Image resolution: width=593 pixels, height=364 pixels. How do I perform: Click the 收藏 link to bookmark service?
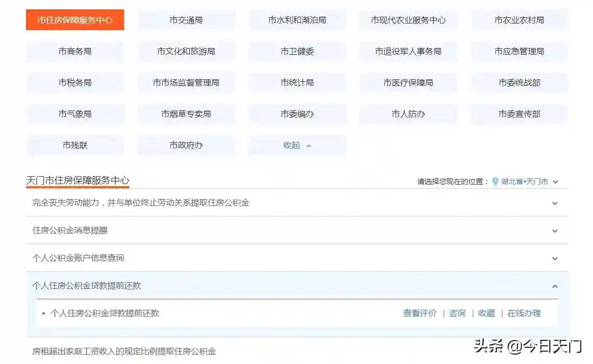tap(487, 313)
